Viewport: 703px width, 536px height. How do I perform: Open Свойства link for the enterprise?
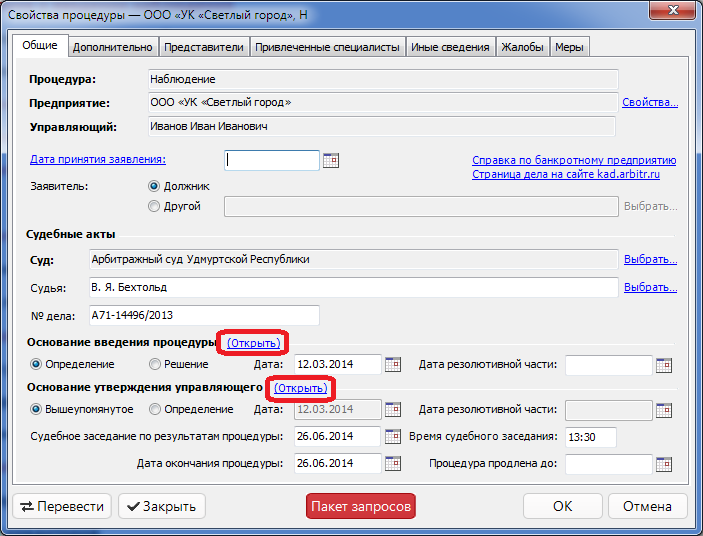650,102
